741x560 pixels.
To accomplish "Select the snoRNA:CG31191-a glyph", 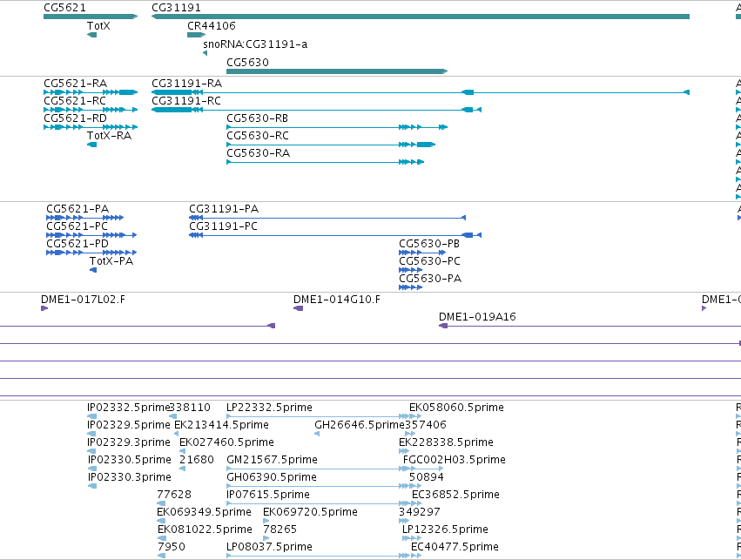I will [x=205, y=53].
